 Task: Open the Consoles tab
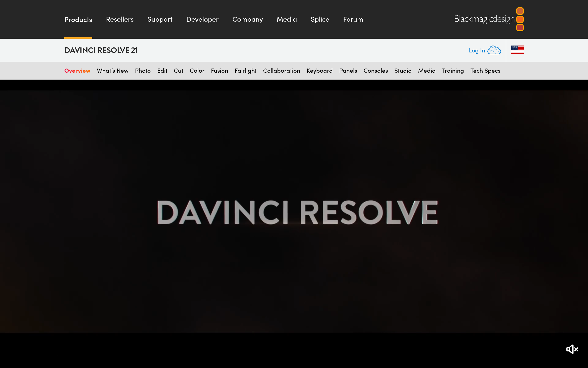coord(376,71)
